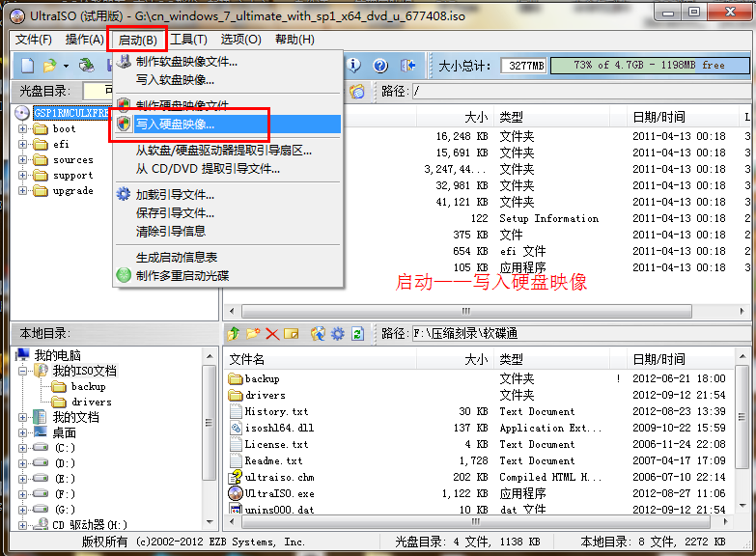The image size is (756, 556).
Task: Click the red X delete icon in local toolbar
Action: point(271,334)
